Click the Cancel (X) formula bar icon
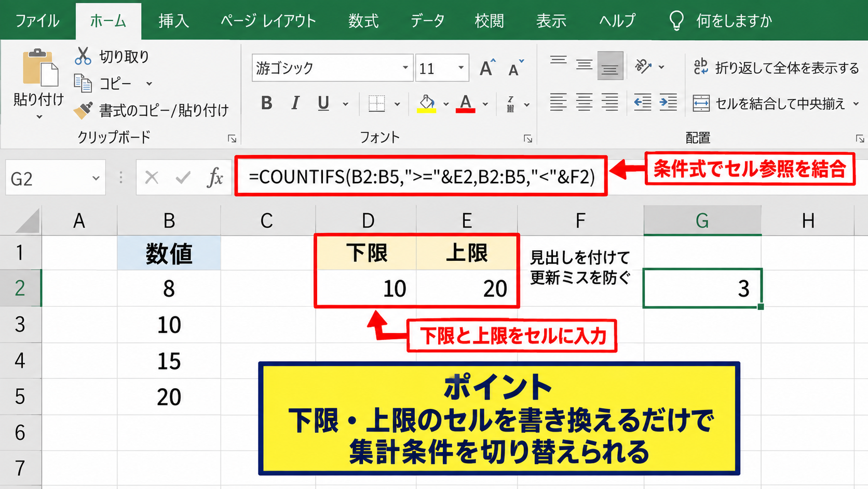 click(152, 178)
